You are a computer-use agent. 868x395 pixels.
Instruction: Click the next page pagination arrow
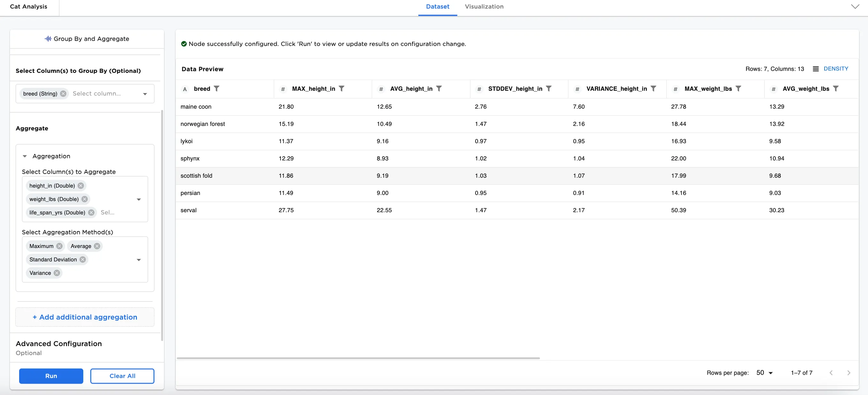[849, 373]
